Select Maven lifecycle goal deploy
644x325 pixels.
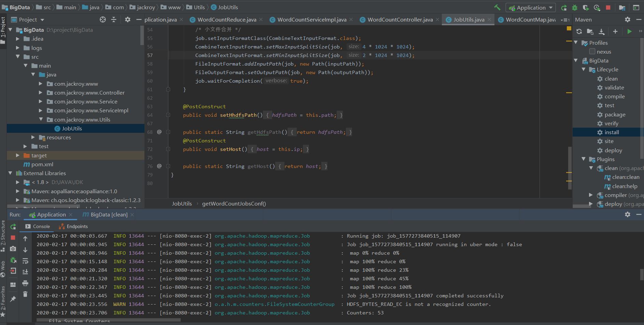[613, 150]
